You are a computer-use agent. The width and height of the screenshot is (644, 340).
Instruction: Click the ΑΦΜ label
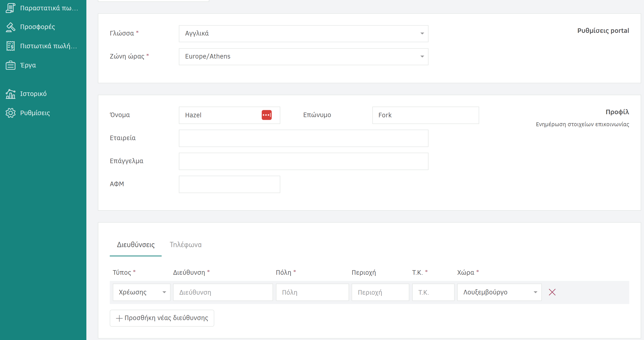[x=117, y=184]
